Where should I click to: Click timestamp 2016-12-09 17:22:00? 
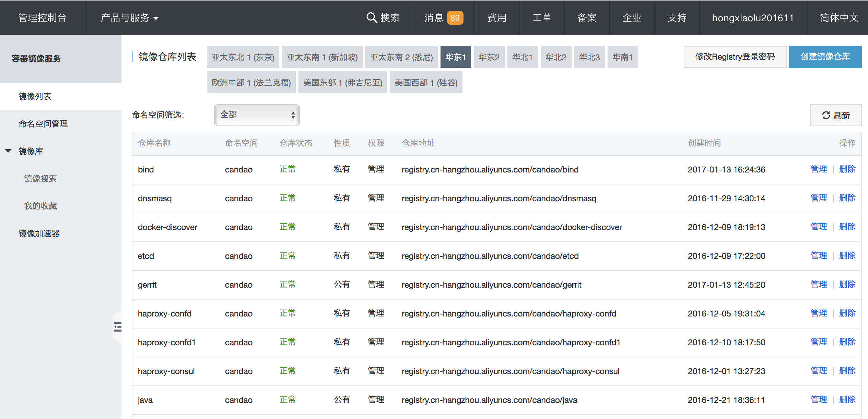pos(726,256)
